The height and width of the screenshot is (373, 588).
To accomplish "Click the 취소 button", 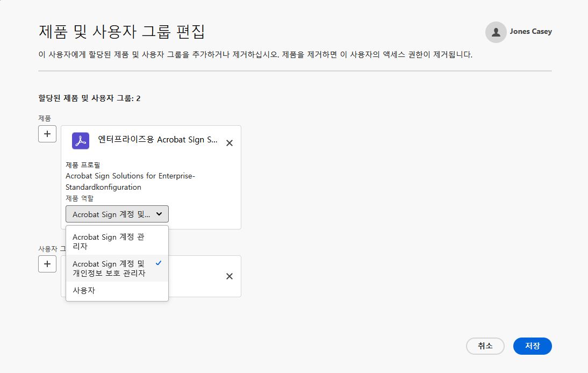I will click(485, 346).
